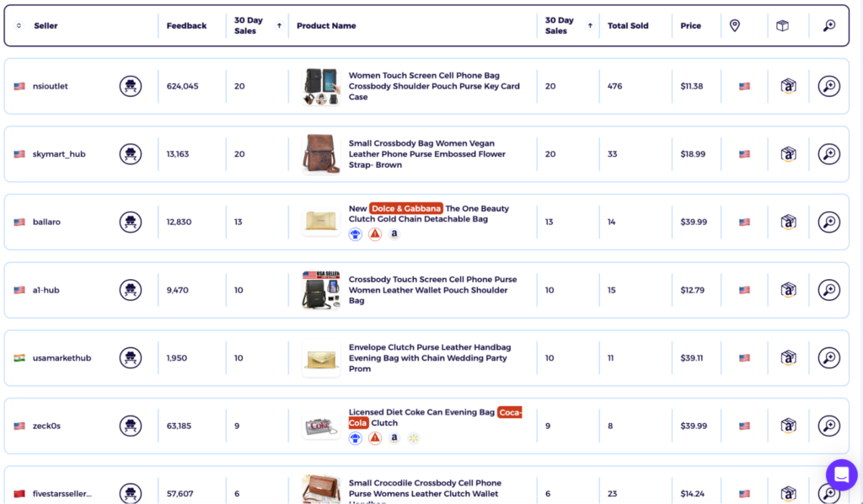Select price $18.99 for skymart_hub
Image resolution: width=863 pixels, height=504 pixels.
[x=693, y=154]
